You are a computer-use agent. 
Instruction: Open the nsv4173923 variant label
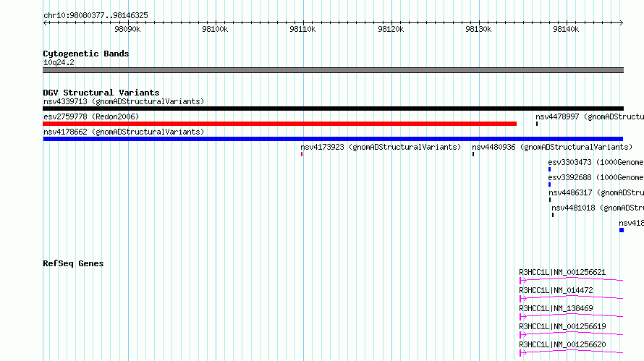click(381, 147)
